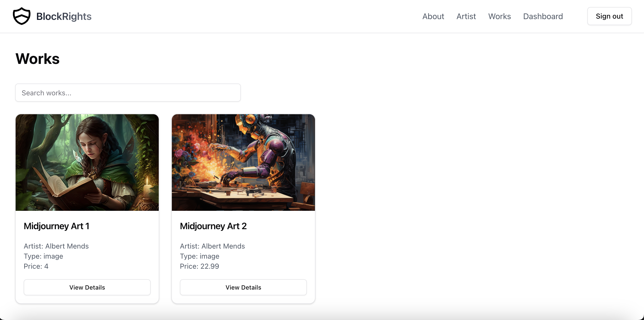Image resolution: width=644 pixels, height=320 pixels.
Task: Click the Price: 4 text
Action: [x=36, y=266]
